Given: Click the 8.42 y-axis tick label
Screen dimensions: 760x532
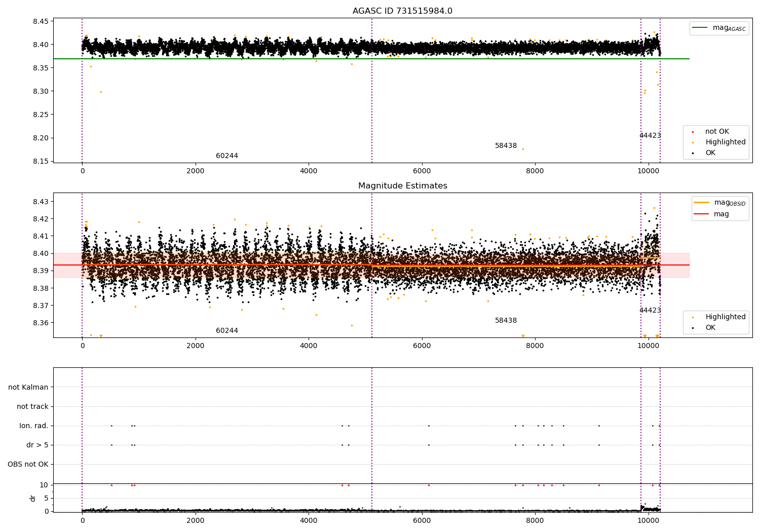Looking at the screenshot, I should point(41,219).
